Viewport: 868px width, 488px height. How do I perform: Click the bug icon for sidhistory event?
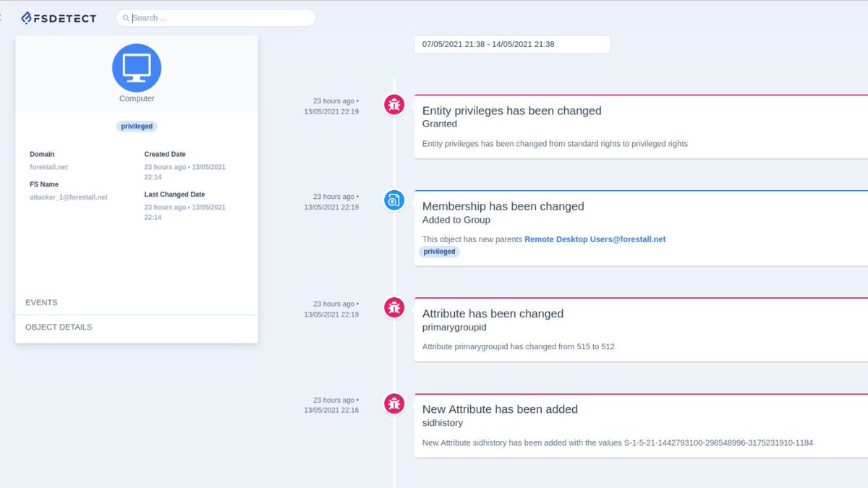tap(394, 403)
